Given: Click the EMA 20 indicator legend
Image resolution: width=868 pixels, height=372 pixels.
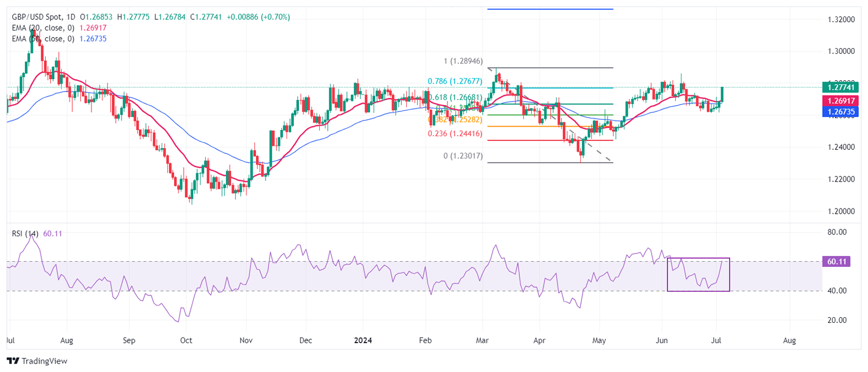Looking at the screenshot, I should [58, 28].
